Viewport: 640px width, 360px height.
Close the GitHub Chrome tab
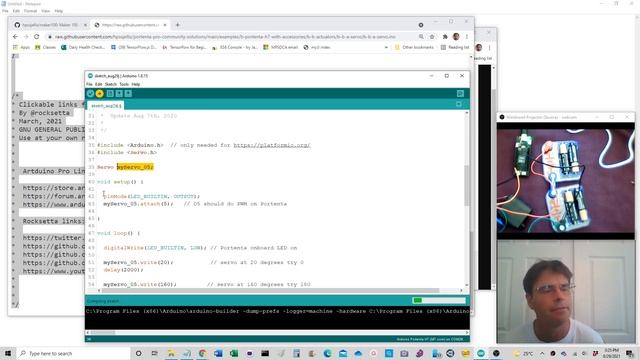point(85,25)
